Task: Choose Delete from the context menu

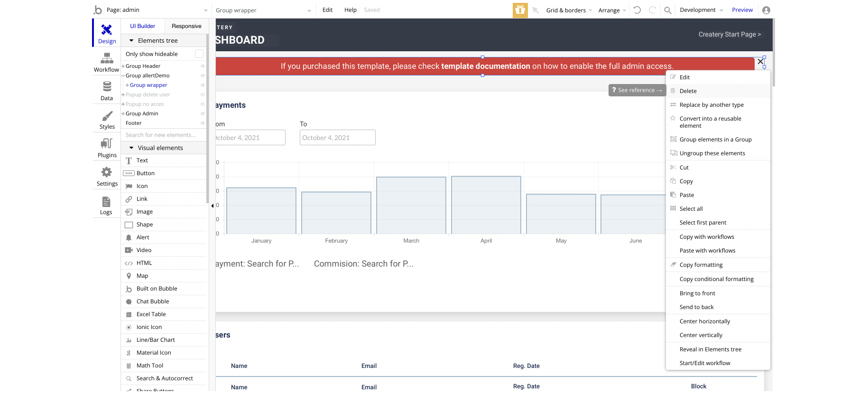Action: click(x=688, y=91)
